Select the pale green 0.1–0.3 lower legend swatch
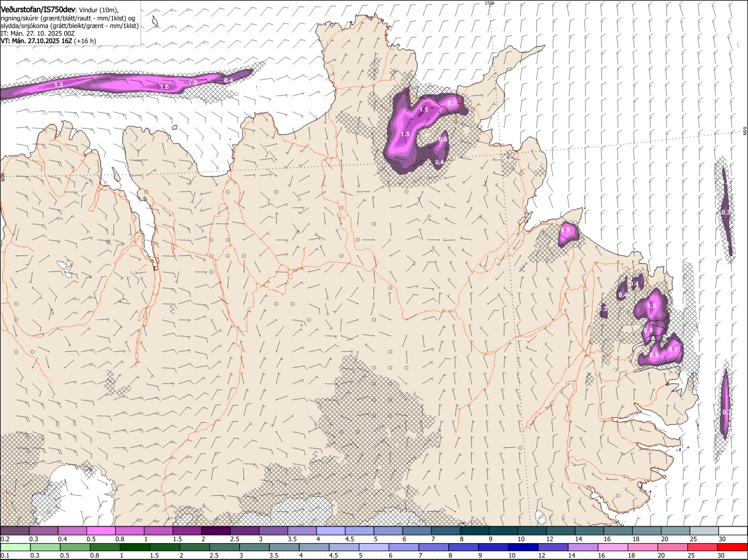Viewport: 748px width, 560px height. (x=15, y=547)
